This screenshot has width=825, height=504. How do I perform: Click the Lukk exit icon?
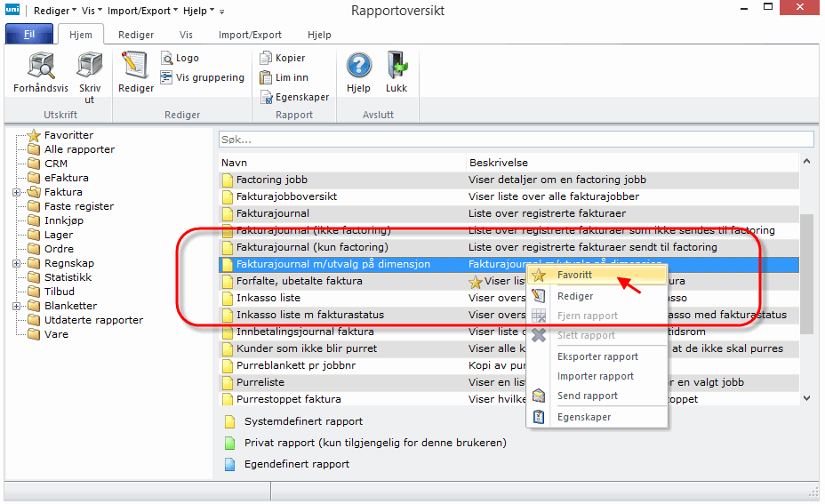pos(396,66)
